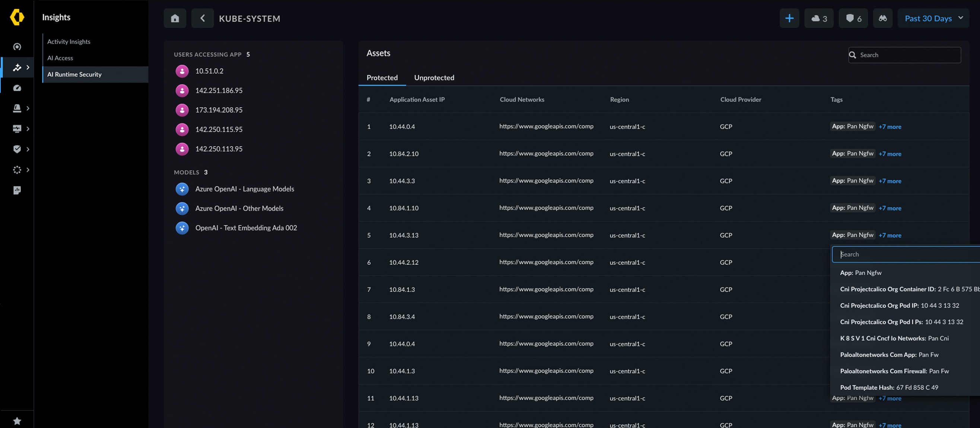
Task: Click the plus button in top bar
Action: point(789,18)
